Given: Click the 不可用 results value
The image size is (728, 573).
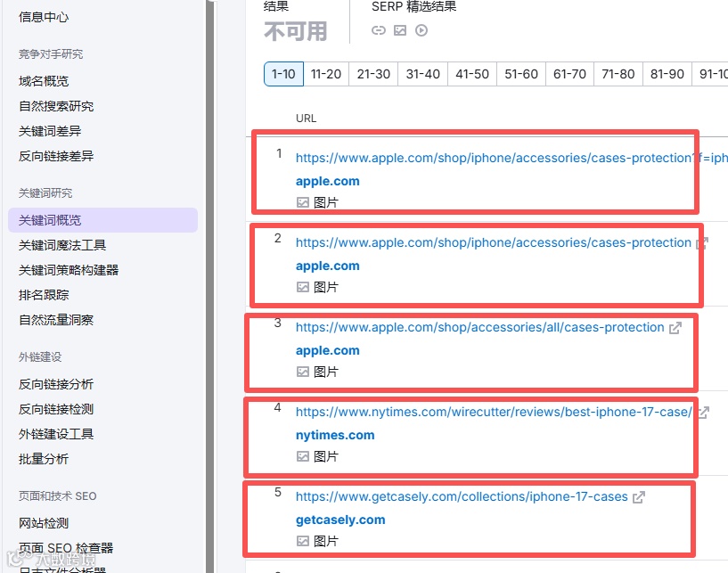Looking at the screenshot, I should [x=296, y=31].
